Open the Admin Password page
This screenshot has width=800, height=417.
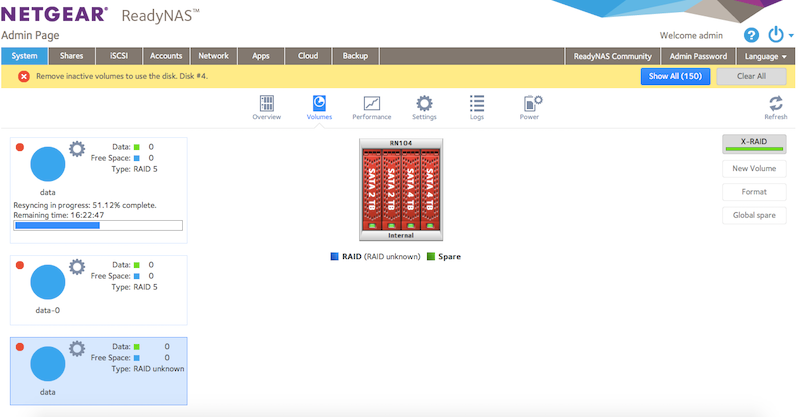(x=698, y=56)
